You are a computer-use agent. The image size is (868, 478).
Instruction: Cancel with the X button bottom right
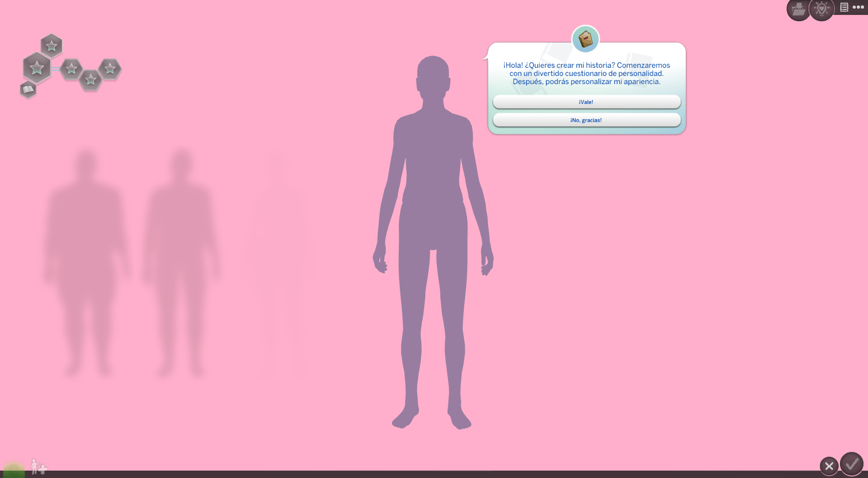[829, 466]
